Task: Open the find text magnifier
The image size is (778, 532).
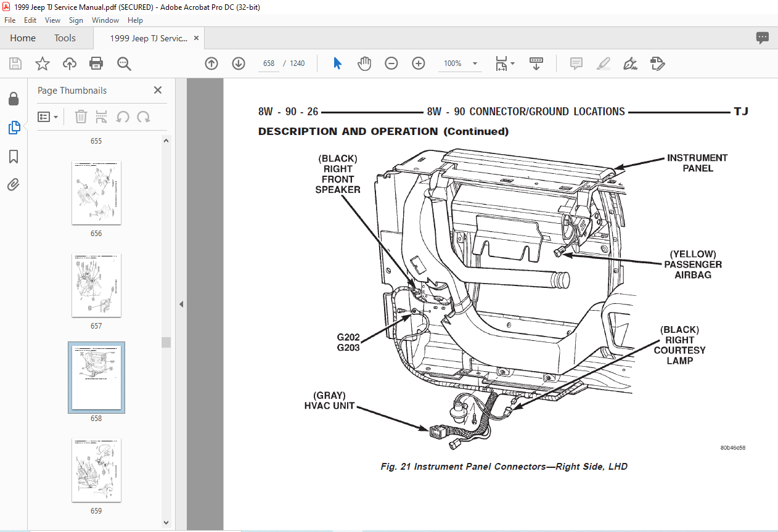Action: (124, 63)
